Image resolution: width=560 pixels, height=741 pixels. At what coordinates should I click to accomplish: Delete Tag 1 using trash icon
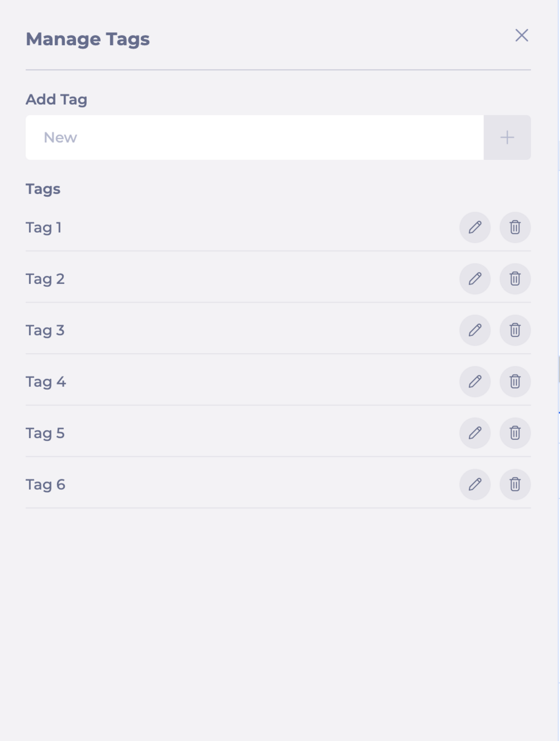pos(515,227)
